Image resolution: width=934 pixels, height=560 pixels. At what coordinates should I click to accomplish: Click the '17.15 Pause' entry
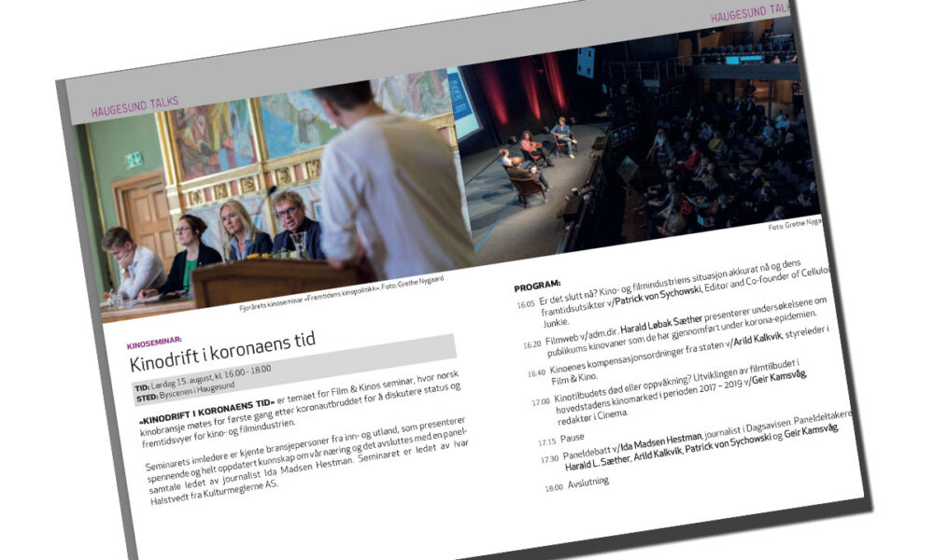(x=560, y=440)
